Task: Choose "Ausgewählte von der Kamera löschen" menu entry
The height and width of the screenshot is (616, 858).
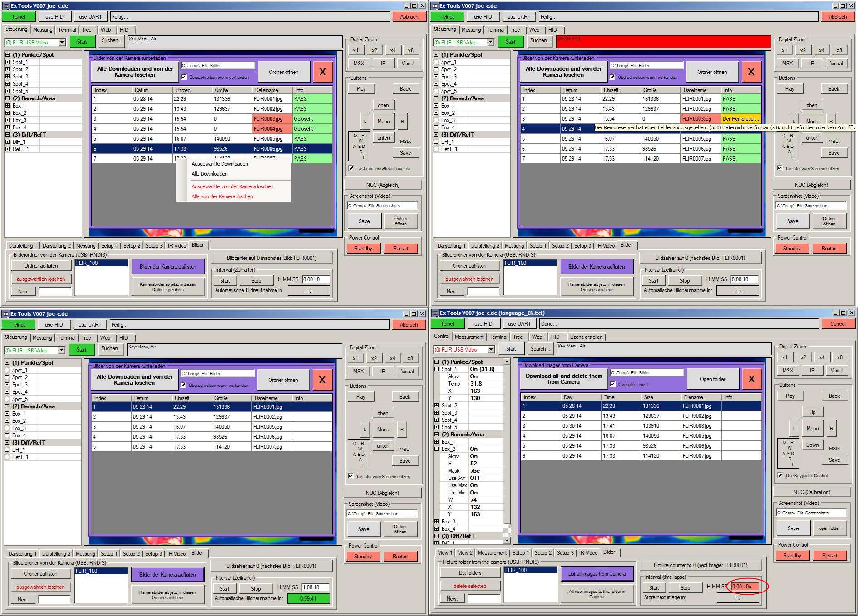Action: point(232,186)
